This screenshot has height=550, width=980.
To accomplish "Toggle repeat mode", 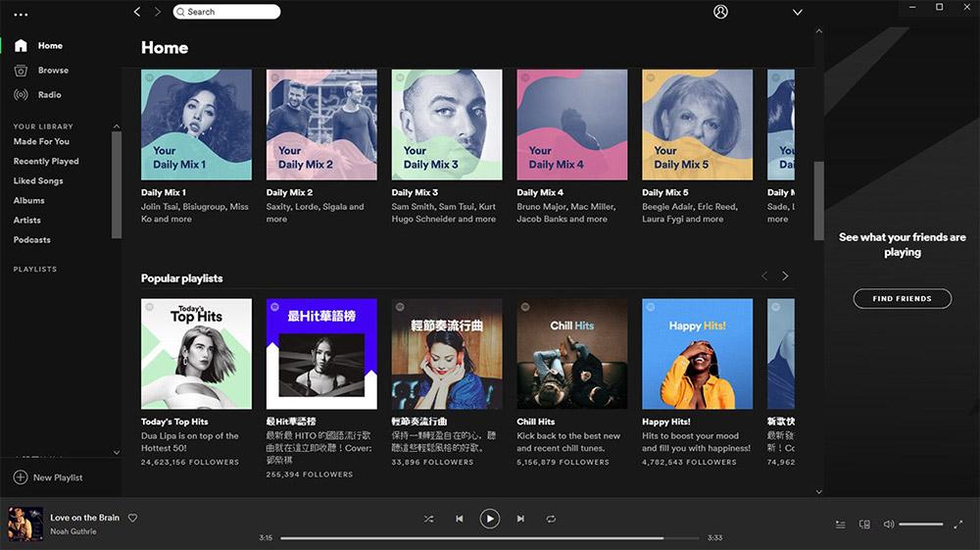I will point(551,519).
